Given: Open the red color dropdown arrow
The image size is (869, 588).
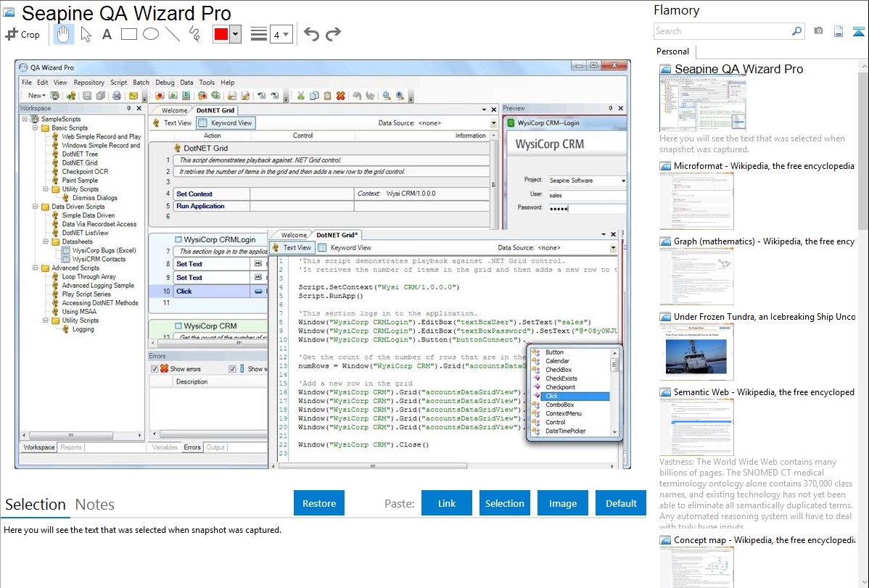Looking at the screenshot, I should coord(235,34).
